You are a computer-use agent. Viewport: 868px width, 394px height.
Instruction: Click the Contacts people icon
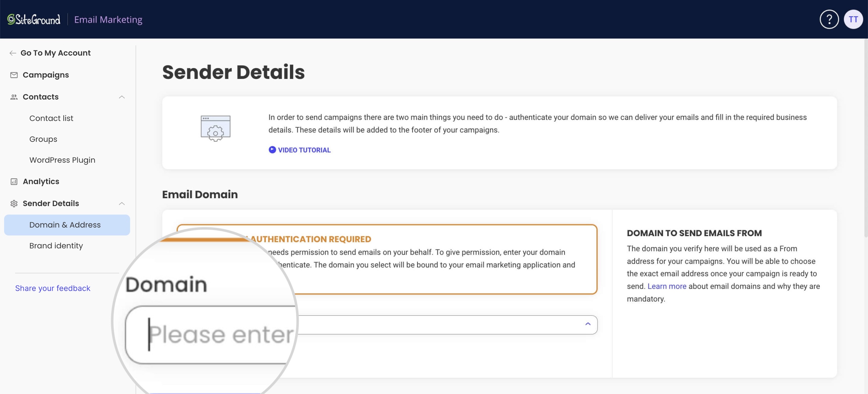14,97
